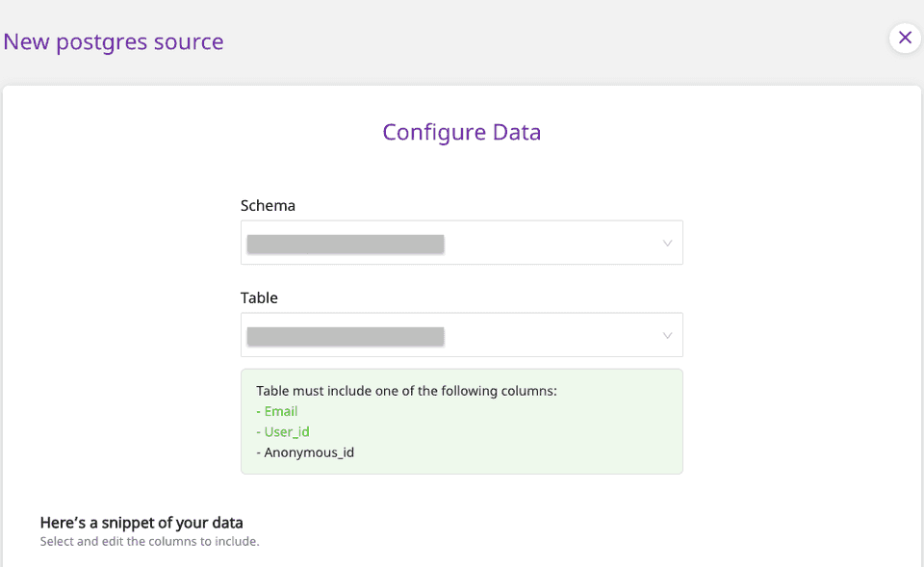Expand the Table dropdown arrow
Viewport: 924px width, 567px height.
(x=667, y=336)
